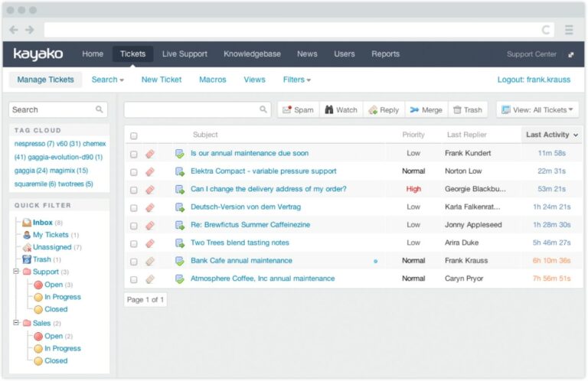
Task: Open the Trash quick filter
Action: 41,259
